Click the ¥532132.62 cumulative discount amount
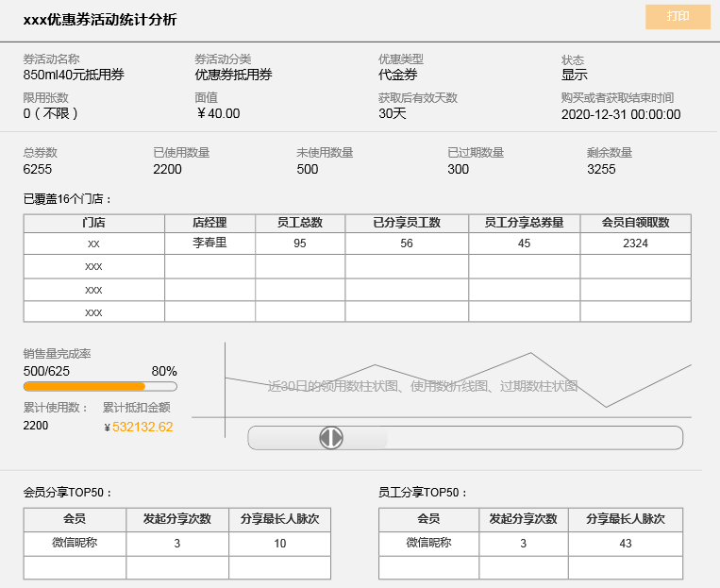 click(142, 428)
